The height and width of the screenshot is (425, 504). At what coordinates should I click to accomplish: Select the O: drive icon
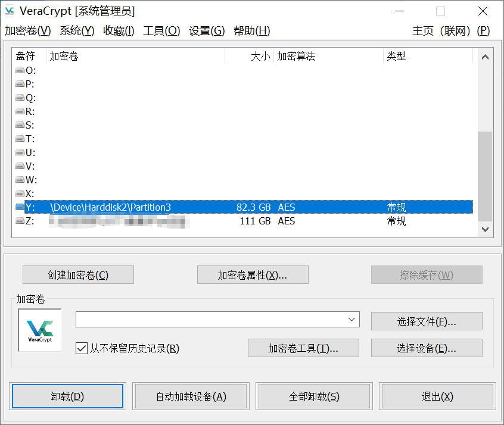click(20, 70)
